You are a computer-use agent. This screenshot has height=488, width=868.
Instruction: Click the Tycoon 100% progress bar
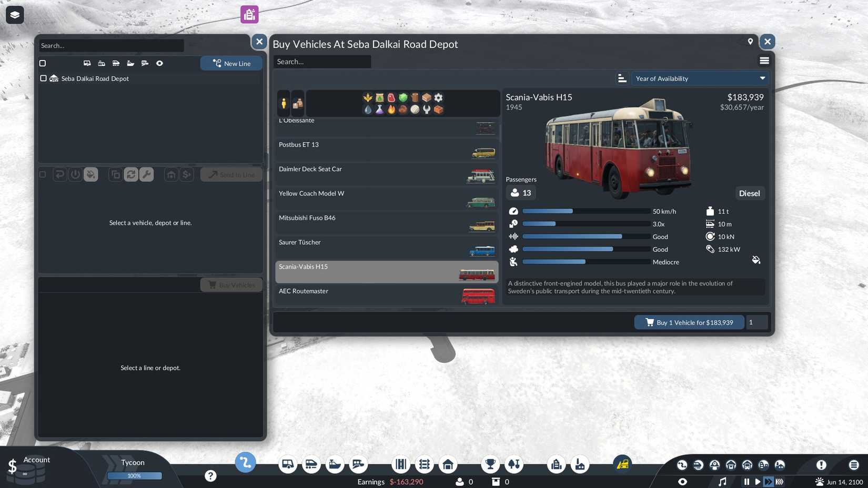pyautogui.click(x=134, y=476)
